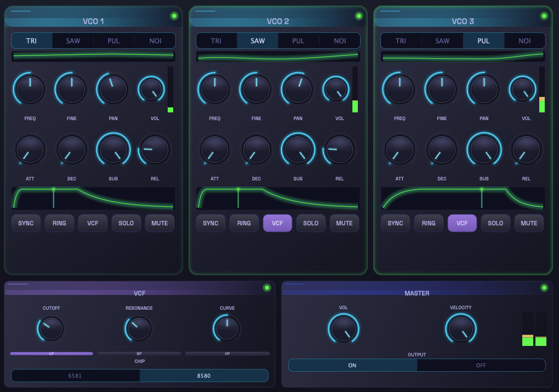Viewport: 559px width, 392px height.
Task: Click the VCF CURVE knob
Action: tap(227, 328)
